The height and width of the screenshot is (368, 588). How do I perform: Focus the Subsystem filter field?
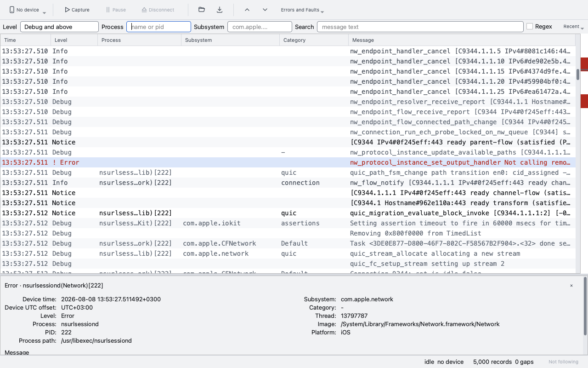pyautogui.click(x=260, y=27)
